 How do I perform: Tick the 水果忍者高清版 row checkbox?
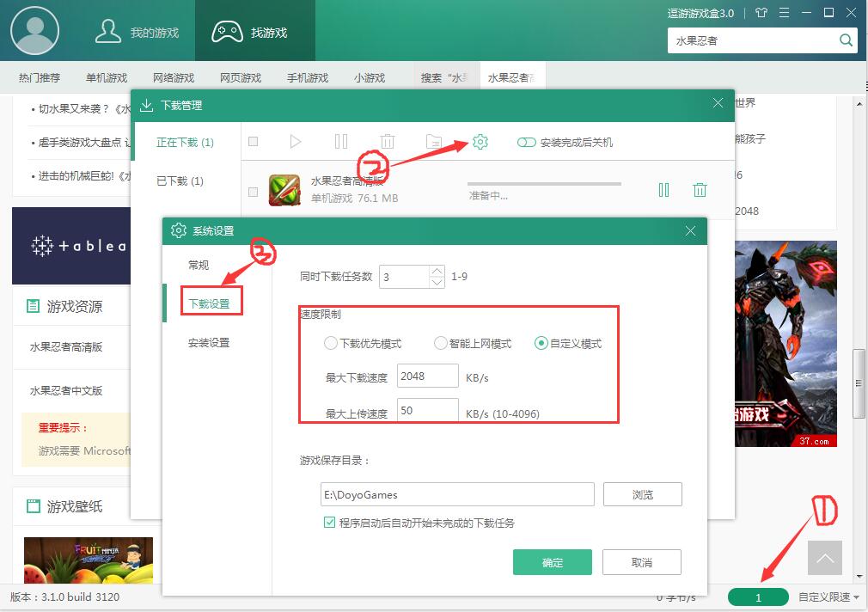pos(253,192)
